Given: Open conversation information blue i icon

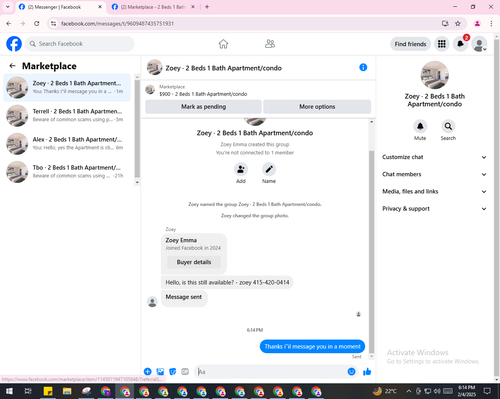Looking at the screenshot, I should click(x=363, y=67).
